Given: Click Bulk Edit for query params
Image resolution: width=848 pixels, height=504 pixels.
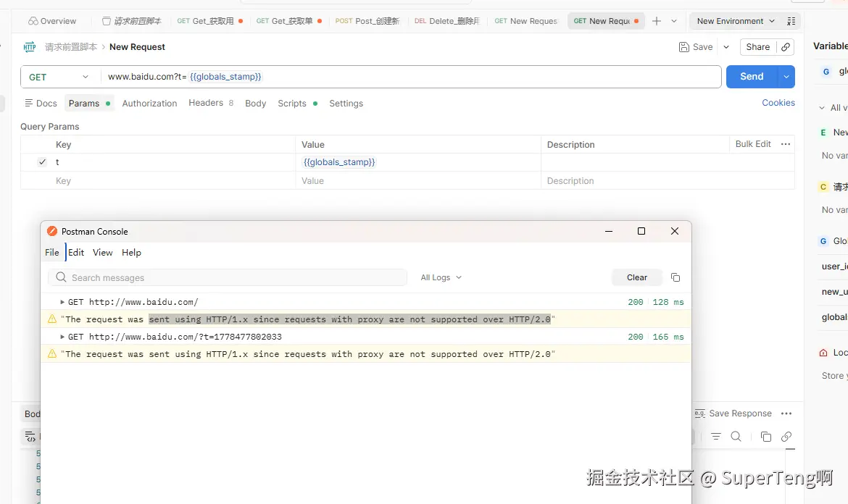Looking at the screenshot, I should coord(753,143).
